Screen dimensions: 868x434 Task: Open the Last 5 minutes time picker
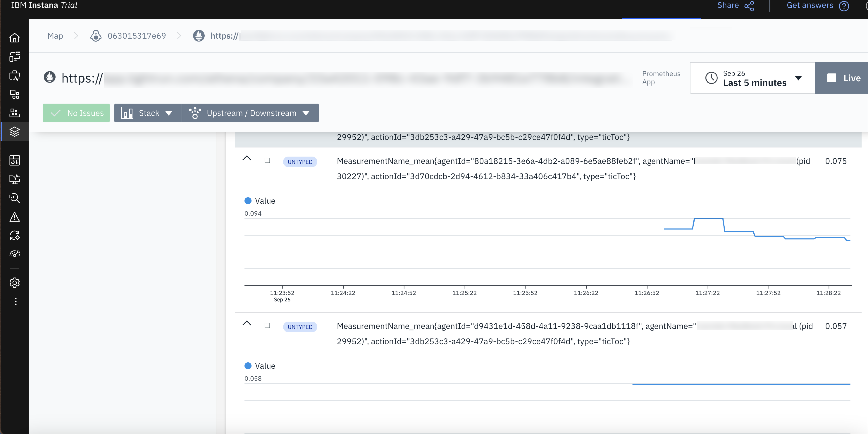752,78
